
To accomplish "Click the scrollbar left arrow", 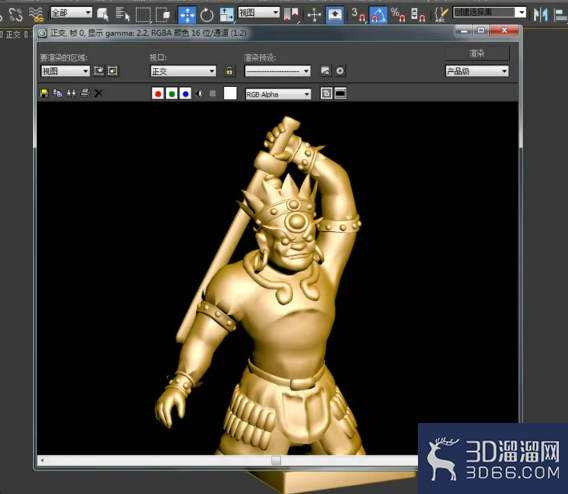I will 42,460.
